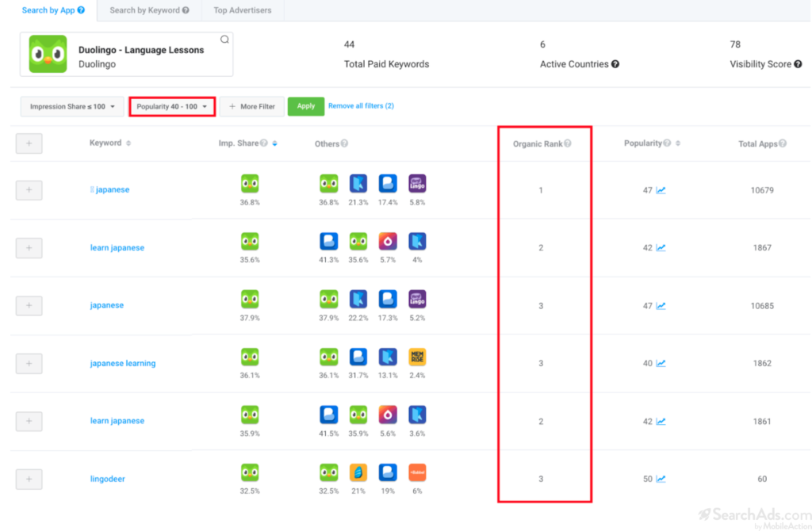Click popularity trend icon for japanese learning

pyautogui.click(x=661, y=363)
